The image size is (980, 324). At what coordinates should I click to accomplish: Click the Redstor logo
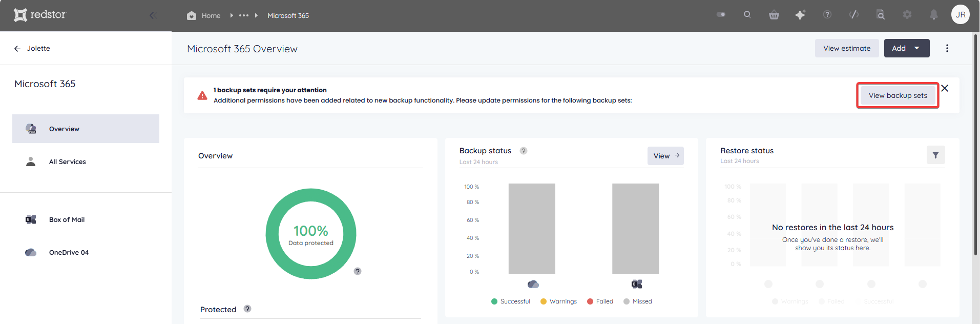tap(39, 15)
